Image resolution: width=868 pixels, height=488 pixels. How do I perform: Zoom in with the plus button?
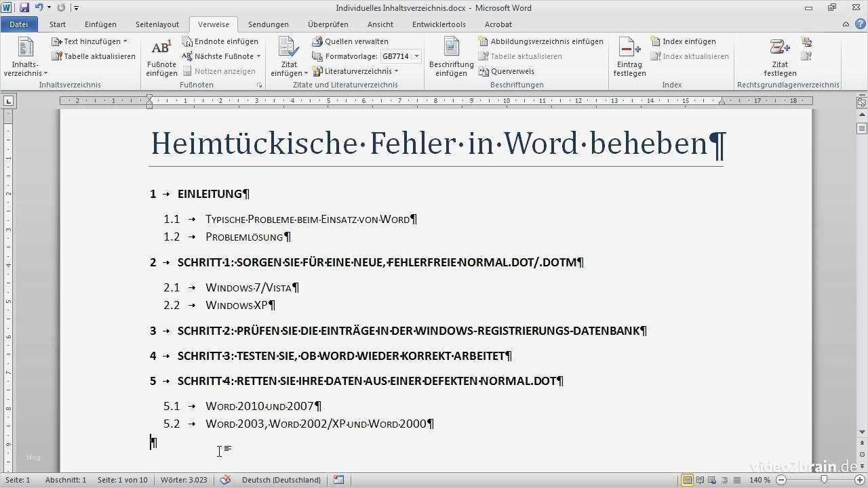[861, 480]
